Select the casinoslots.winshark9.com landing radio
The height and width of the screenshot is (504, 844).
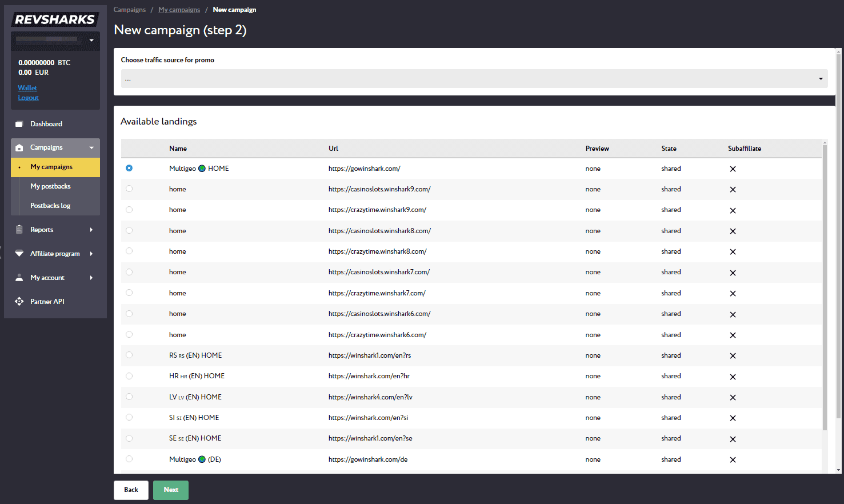coord(129,189)
